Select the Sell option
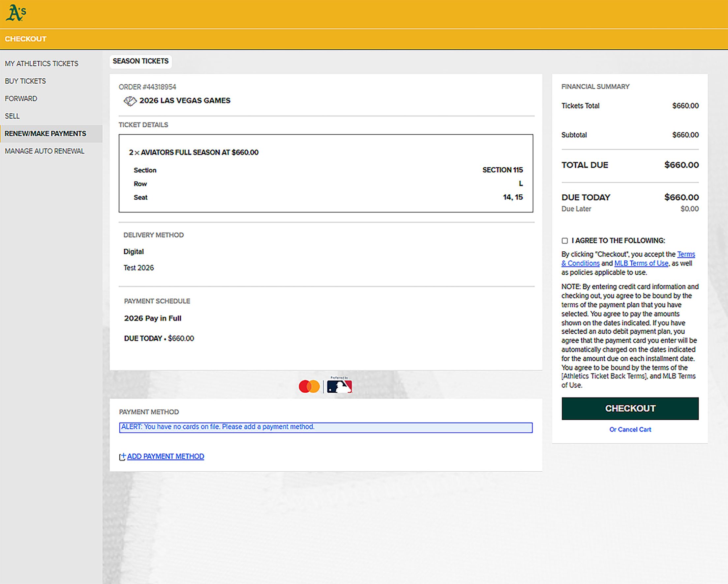728x584 pixels. [x=12, y=116]
